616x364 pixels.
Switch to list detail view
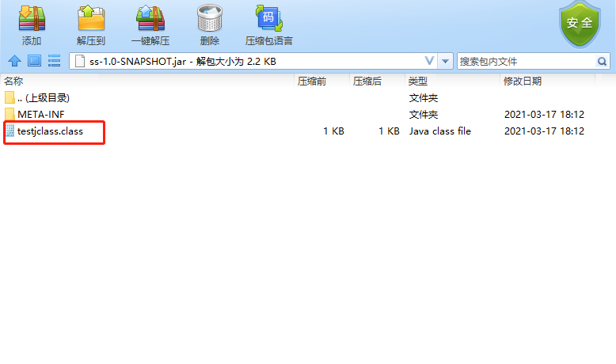[x=54, y=61]
